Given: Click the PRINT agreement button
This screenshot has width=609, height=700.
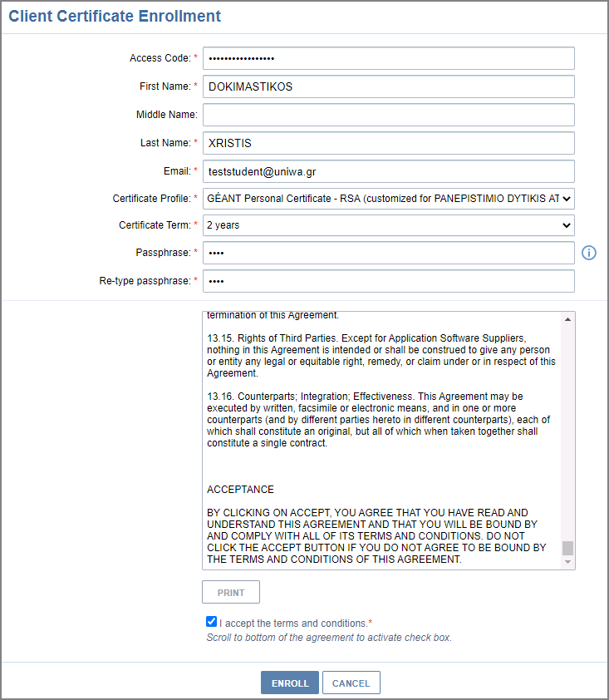Looking at the screenshot, I should [231, 592].
